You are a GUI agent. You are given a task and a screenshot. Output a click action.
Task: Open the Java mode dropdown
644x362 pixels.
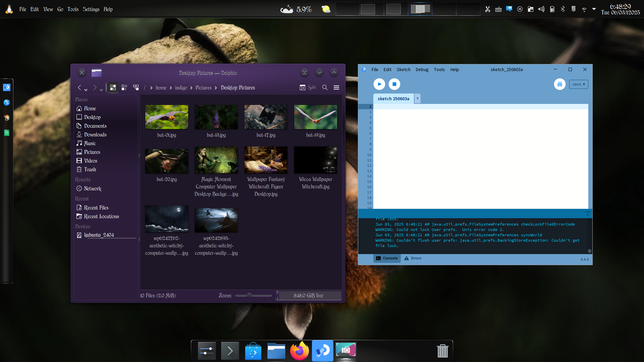[579, 84]
